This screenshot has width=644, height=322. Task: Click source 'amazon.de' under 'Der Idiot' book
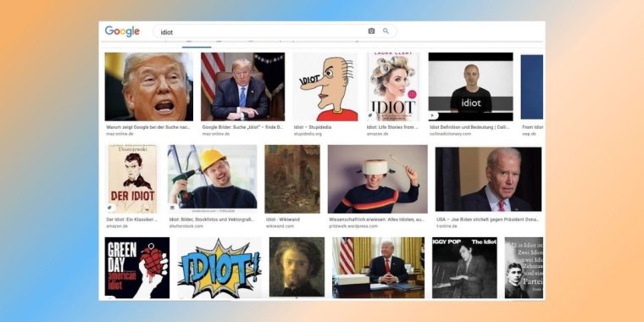click(x=116, y=226)
